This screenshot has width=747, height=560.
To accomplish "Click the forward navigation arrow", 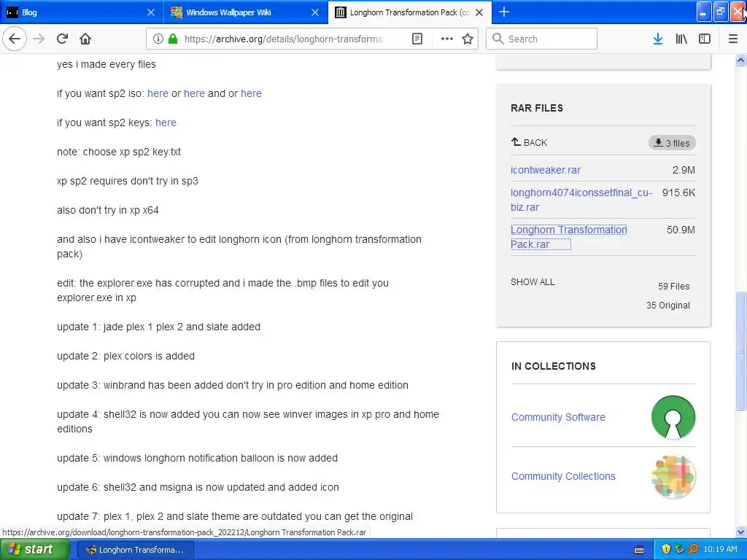I will [x=39, y=39].
